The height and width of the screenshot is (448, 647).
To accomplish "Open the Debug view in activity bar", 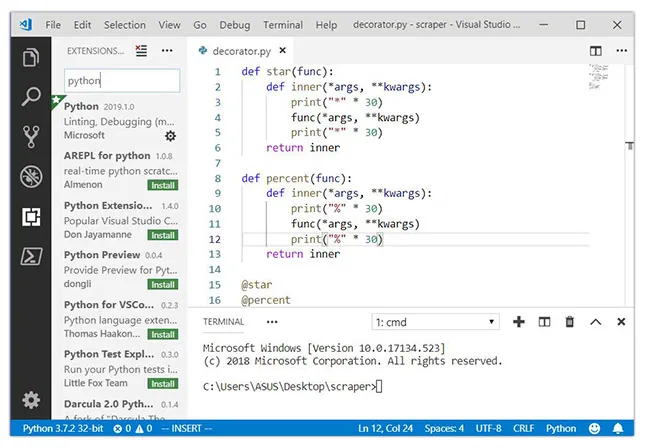I will click(x=31, y=177).
